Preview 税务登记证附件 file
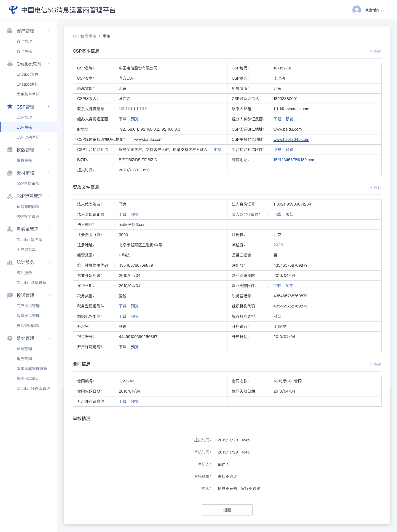 pos(135,306)
